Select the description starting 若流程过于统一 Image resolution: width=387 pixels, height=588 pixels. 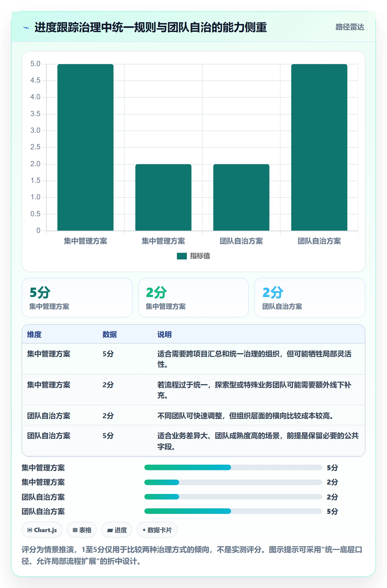coord(254,390)
